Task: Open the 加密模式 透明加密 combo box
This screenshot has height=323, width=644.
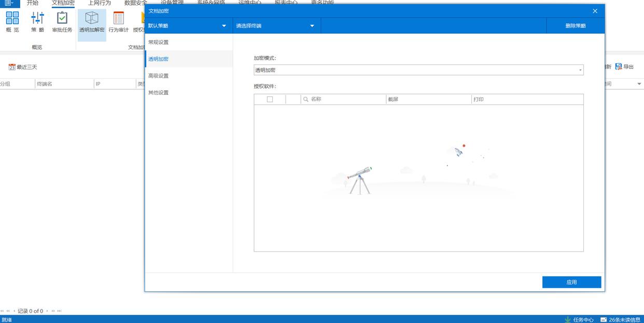Action: [x=418, y=70]
